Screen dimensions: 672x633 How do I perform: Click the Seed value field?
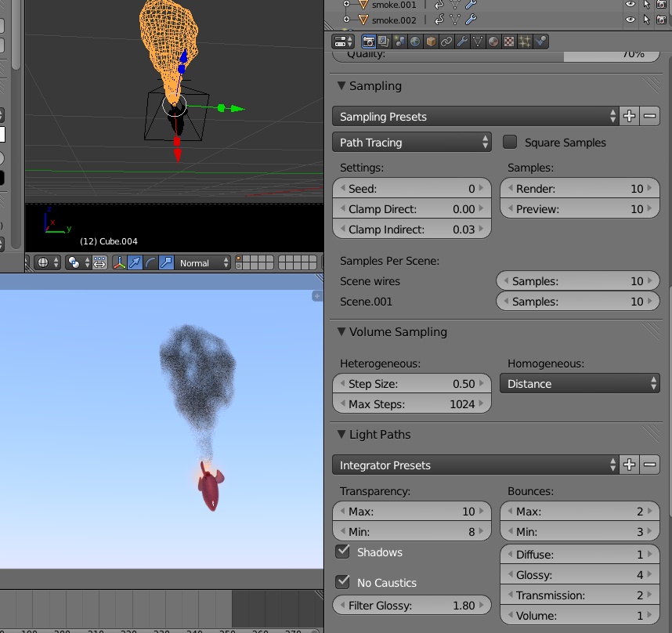click(412, 188)
